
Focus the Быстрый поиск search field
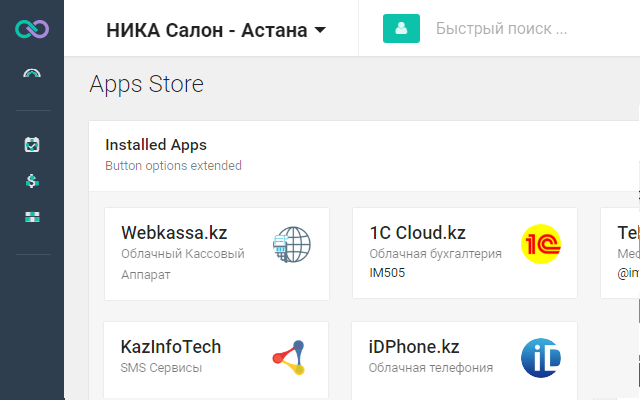click(502, 29)
